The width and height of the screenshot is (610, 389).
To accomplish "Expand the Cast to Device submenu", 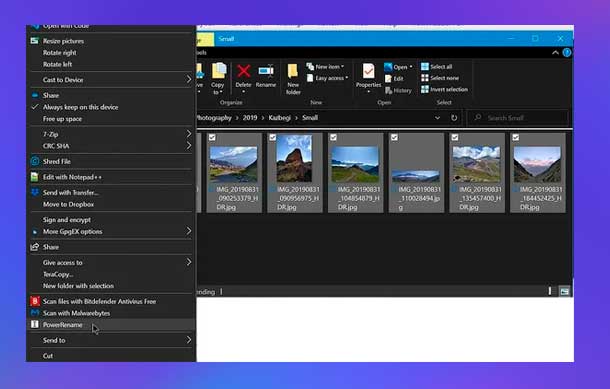I will point(189,80).
